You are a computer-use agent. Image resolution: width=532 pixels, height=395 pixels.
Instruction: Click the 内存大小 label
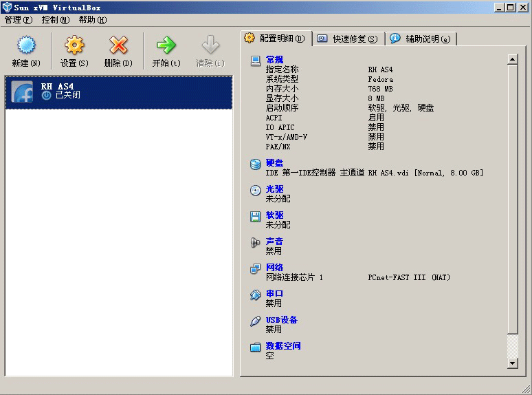[282, 89]
